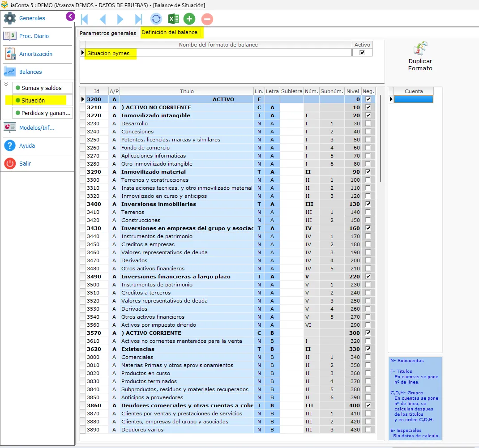
Task: Toggle Neg. checkbox for Inversiones inmobiliarias
Action: 368,204
